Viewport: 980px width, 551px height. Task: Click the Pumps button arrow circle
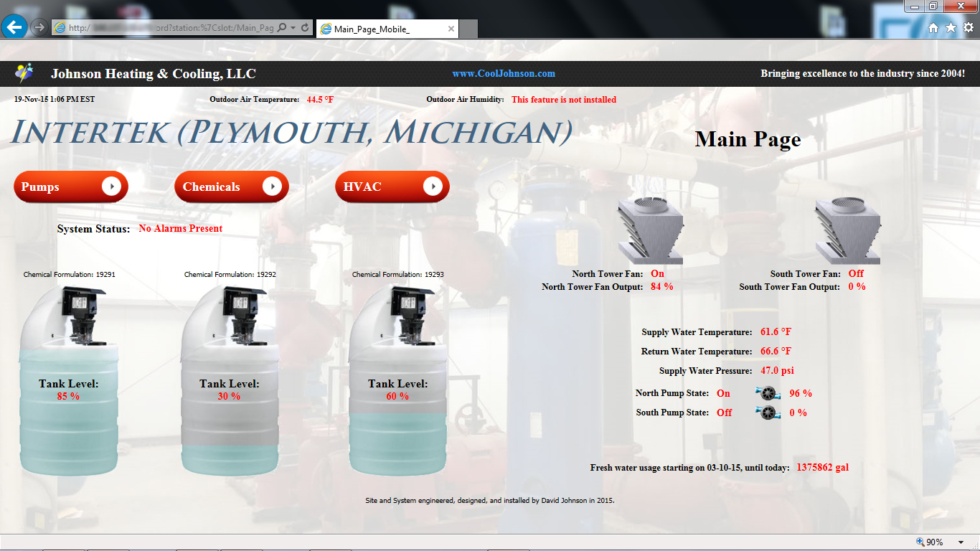[x=111, y=187]
